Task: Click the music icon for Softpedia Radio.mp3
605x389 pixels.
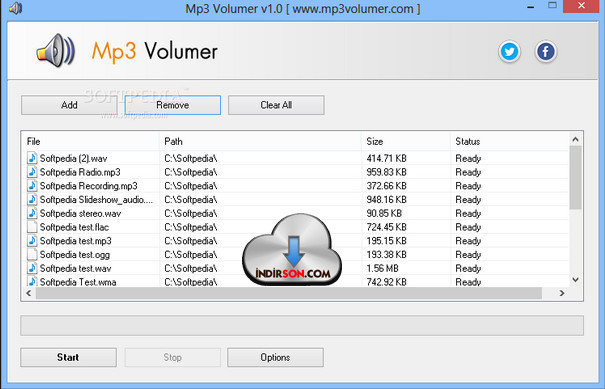Action: pyautogui.click(x=32, y=172)
